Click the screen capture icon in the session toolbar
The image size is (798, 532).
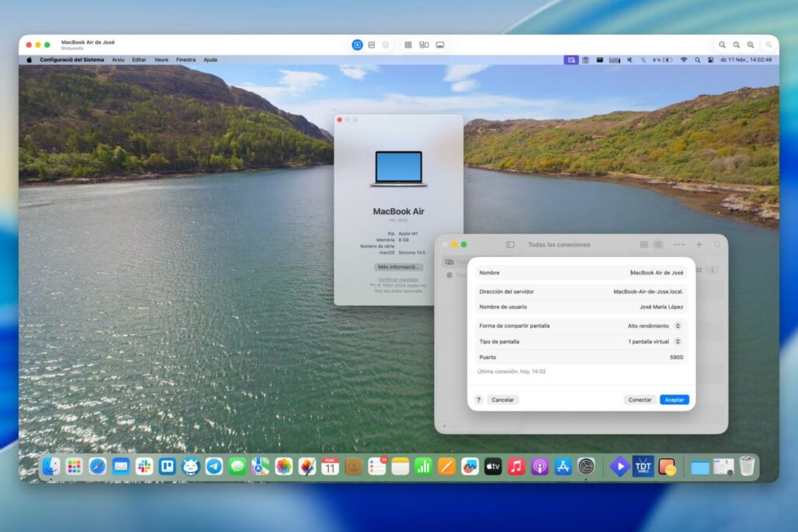coord(370,44)
